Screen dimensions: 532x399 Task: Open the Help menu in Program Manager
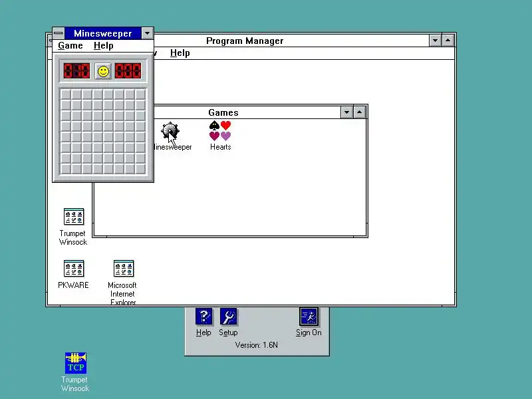coord(180,53)
